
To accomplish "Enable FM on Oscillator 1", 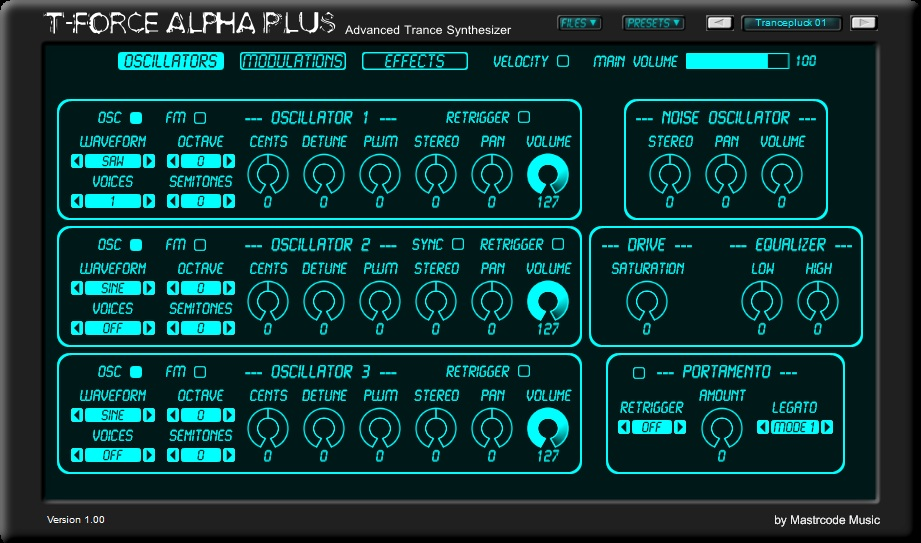I will coord(200,118).
